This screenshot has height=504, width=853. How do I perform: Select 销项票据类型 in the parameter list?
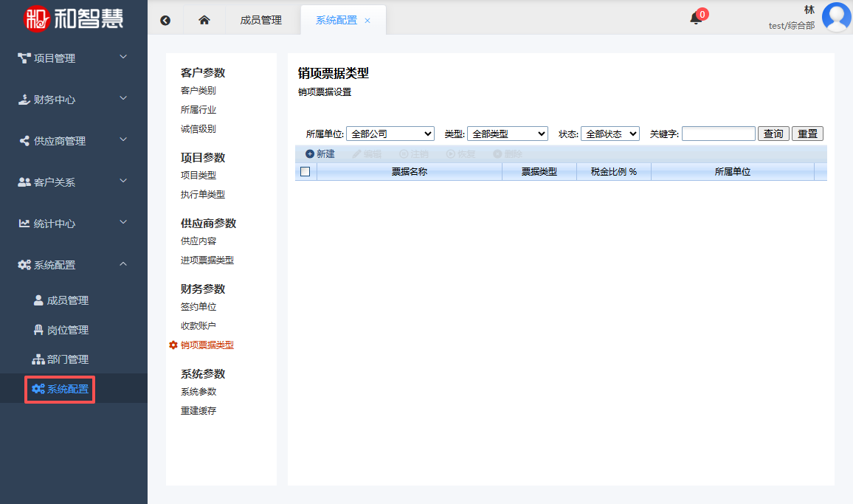(x=207, y=345)
